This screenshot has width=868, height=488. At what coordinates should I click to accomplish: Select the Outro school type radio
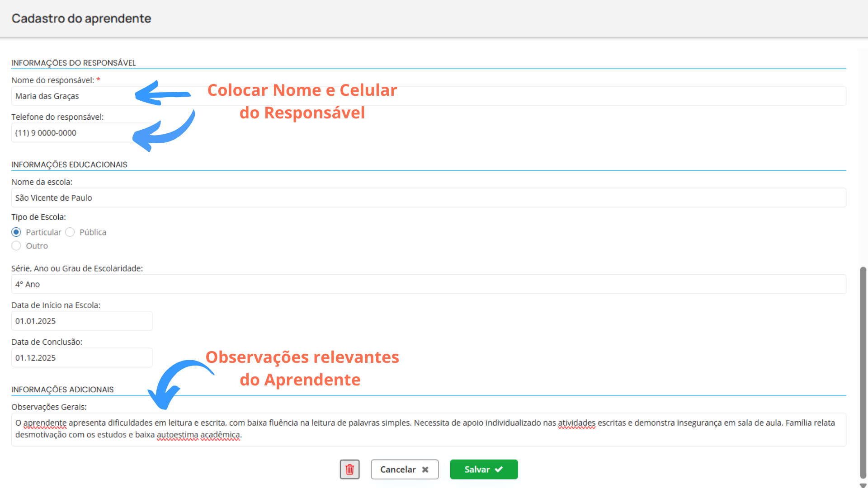coord(16,246)
